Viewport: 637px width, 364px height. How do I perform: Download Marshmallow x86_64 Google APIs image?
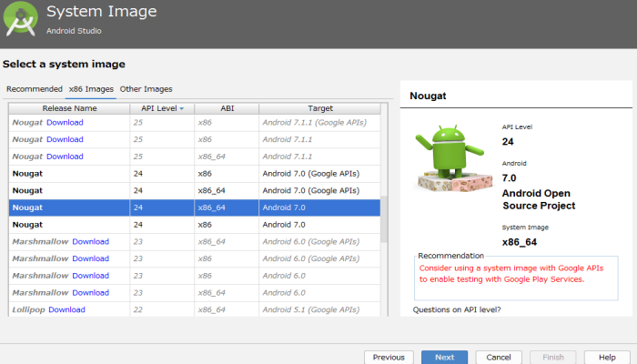pos(90,241)
